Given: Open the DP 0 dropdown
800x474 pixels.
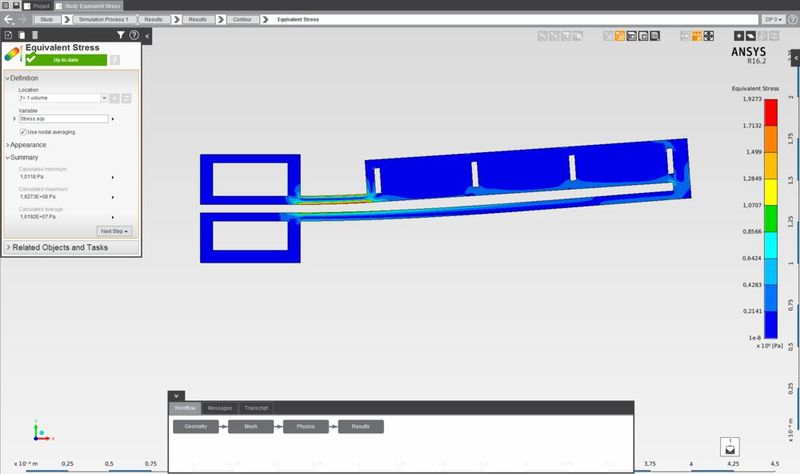Looking at the screenshot, I should [x=773, y=19].
